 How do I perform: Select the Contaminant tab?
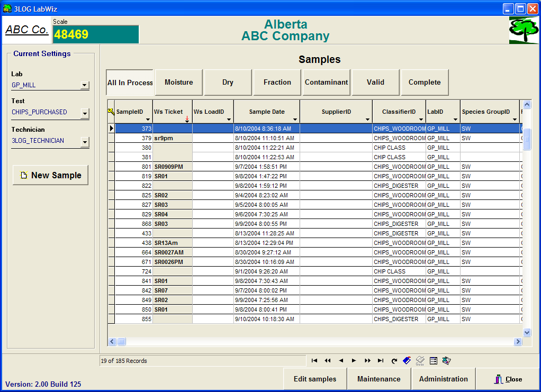tap(326, 83)
